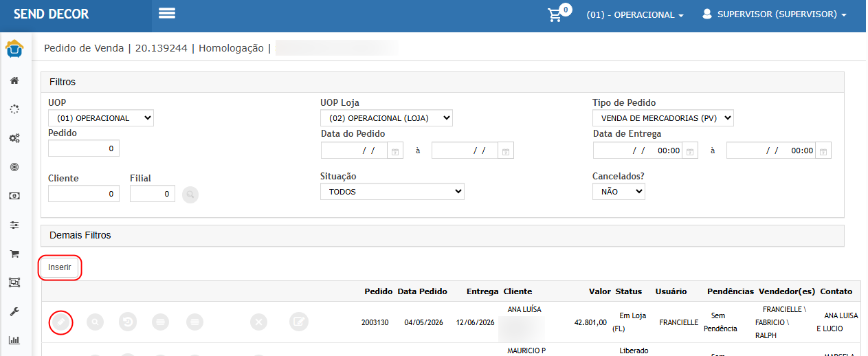Open the Cancelados? dropdown showing NÃO

pos(619,192)
